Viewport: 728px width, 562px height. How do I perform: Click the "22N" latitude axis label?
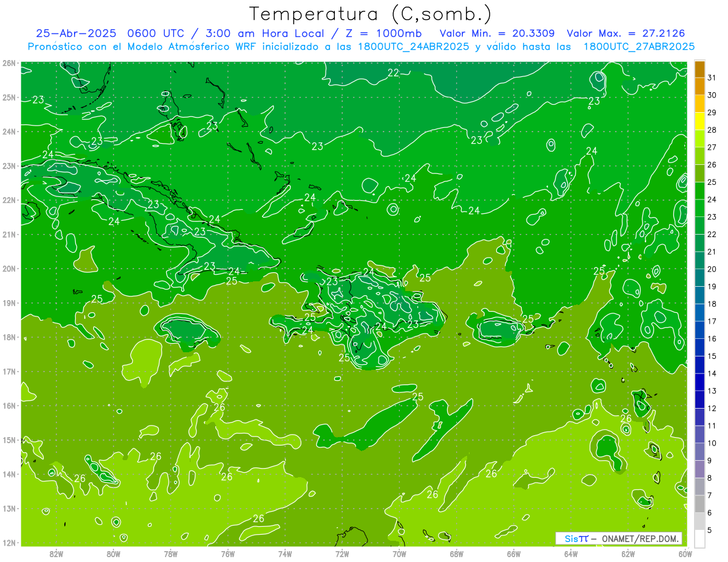pos(9,200)
